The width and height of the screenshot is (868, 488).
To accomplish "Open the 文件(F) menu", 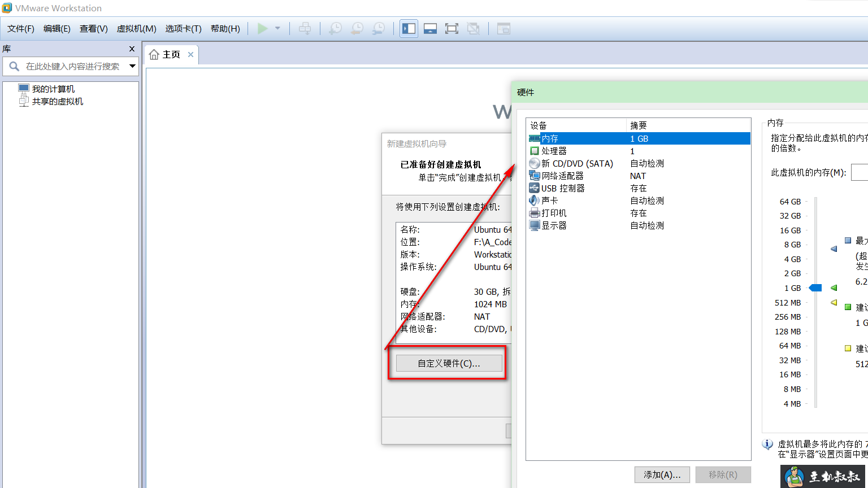I will 21,28.
